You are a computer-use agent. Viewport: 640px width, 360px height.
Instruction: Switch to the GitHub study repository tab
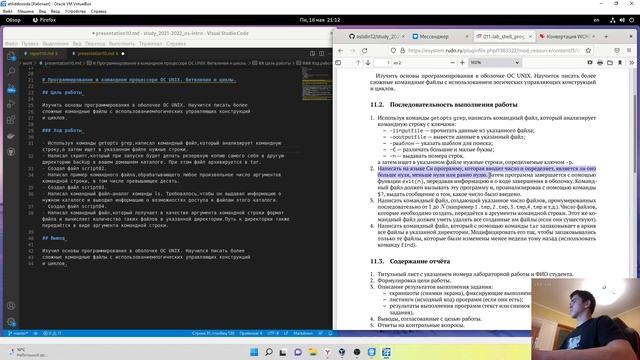[376, 36]
